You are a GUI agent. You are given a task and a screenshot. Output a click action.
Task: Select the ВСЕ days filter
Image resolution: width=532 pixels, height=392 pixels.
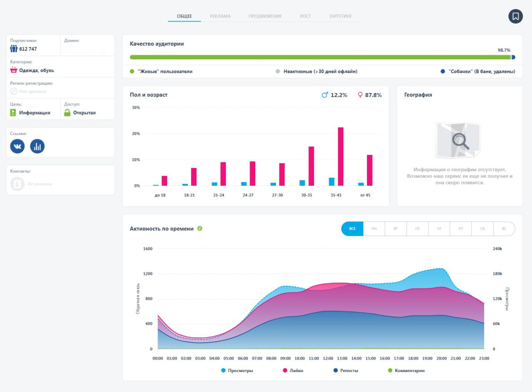[352, 229]
